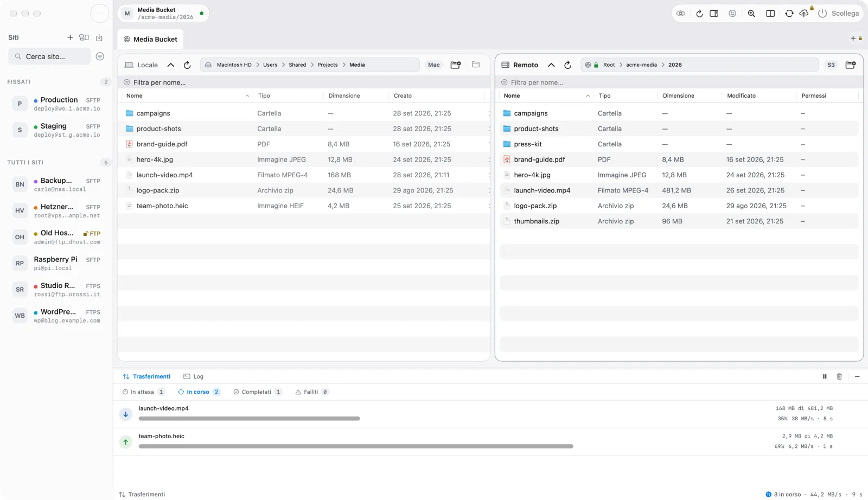Show the Completati transfers
Image resolution: width=868 pixels, height=500 pixels.
click(258, 392)
